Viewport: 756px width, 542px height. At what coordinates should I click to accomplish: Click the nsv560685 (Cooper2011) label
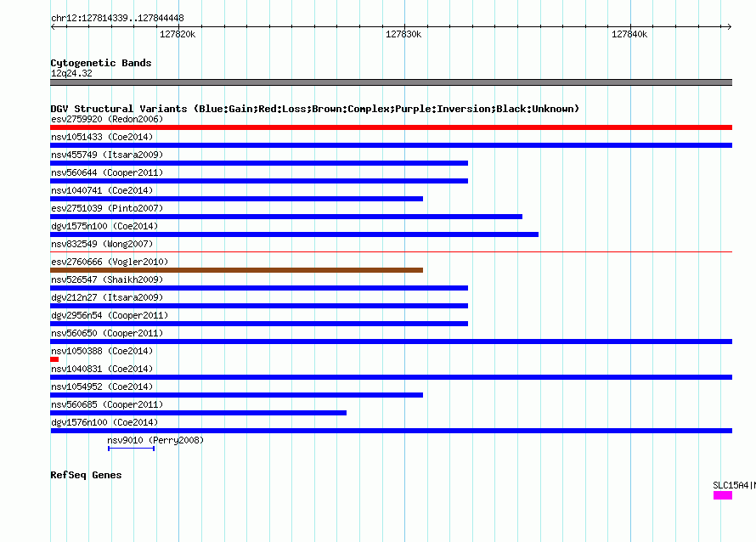pyautogui.click(x=107, y=404)
